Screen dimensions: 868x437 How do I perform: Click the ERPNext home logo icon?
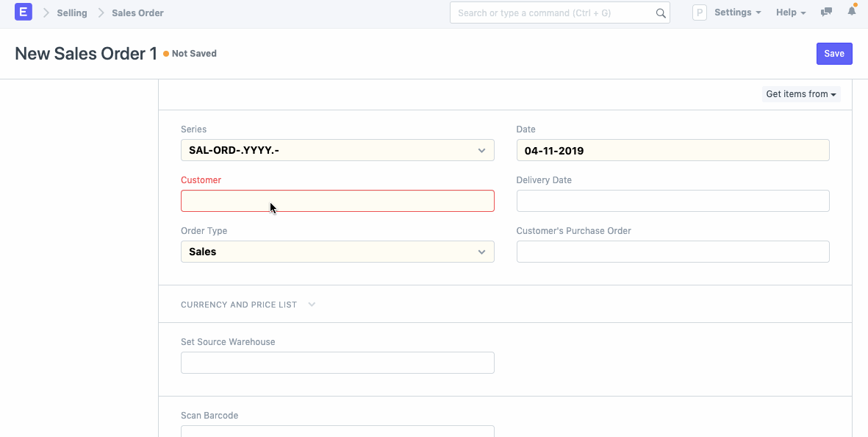click(24, 13)
